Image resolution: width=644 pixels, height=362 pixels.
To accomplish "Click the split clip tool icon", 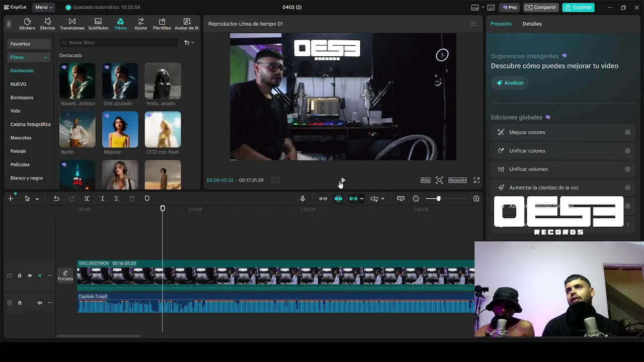I will tap(87, 199).
